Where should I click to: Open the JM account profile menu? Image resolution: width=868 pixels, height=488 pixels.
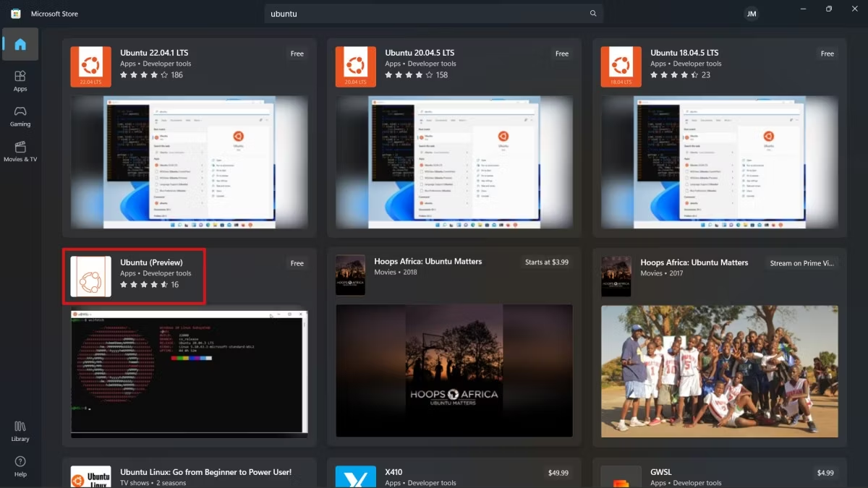click(x=752, y=14)
